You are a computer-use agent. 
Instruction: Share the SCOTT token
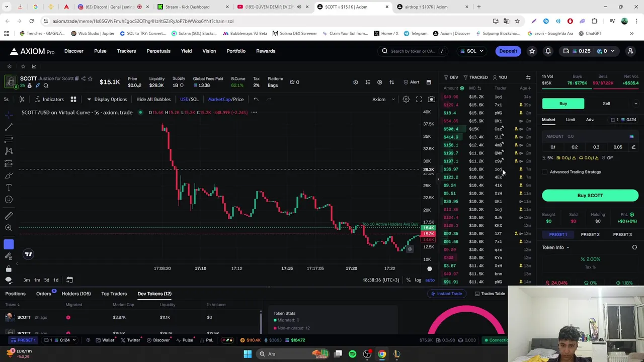84,78
